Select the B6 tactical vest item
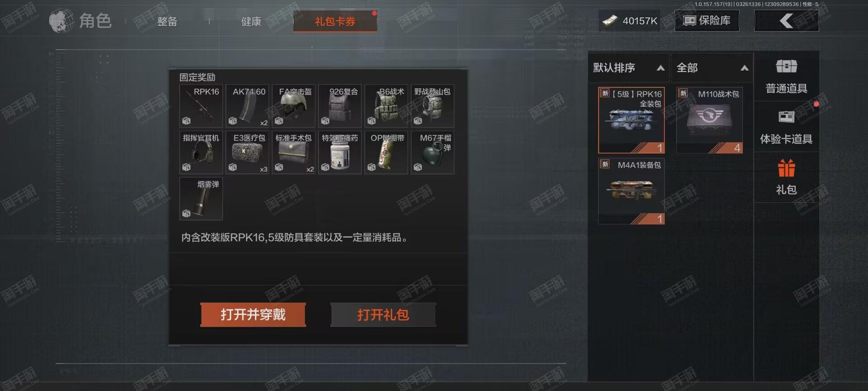Viewport: 868px width, 391px height. (387, 106)
